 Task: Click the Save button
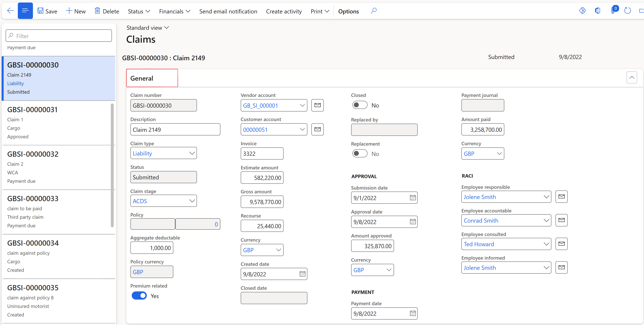47,11
